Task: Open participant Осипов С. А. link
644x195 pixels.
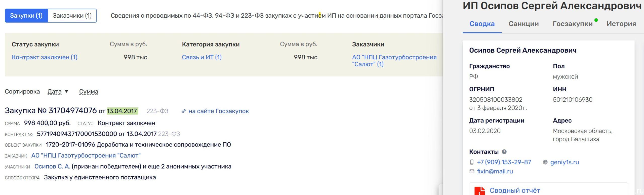Action: 52,166
